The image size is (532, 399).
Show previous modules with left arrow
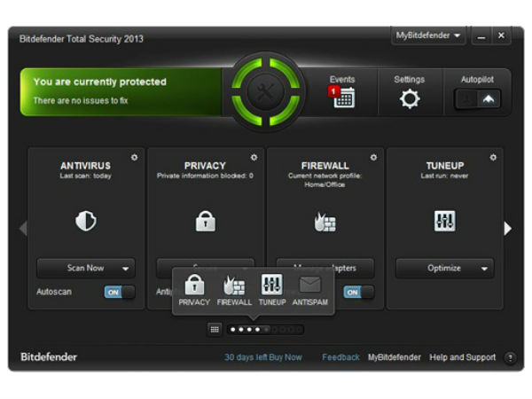23,228
